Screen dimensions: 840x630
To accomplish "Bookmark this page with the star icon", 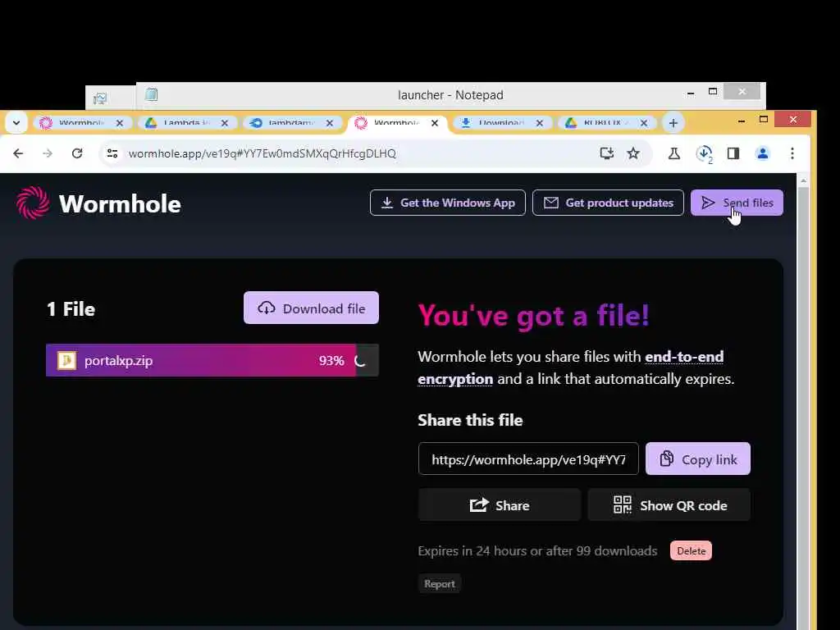I will [x=633, y=153].
